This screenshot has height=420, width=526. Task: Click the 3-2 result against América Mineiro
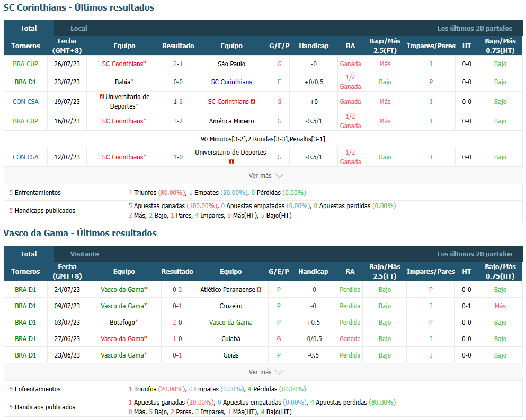178,121
